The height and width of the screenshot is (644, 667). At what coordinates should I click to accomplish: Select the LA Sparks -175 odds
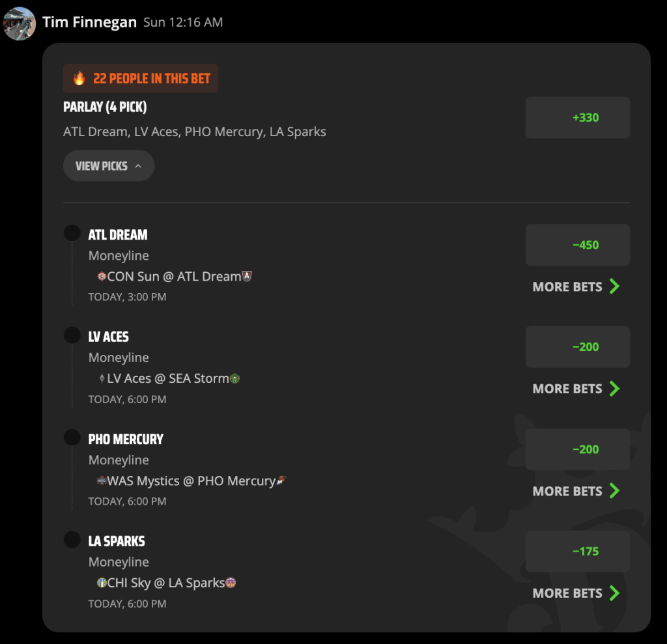(578, 552)
